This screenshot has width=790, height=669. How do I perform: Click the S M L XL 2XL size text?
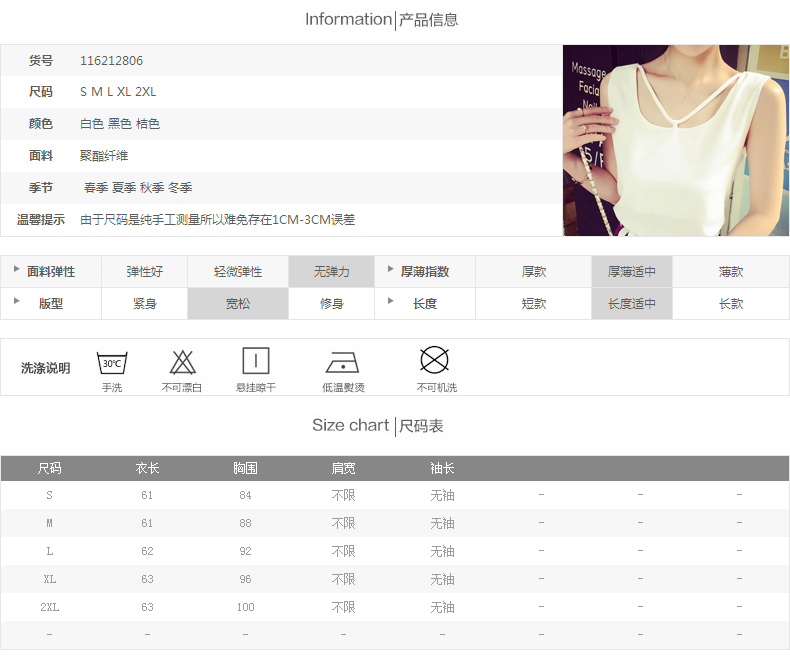click(118, 92)
